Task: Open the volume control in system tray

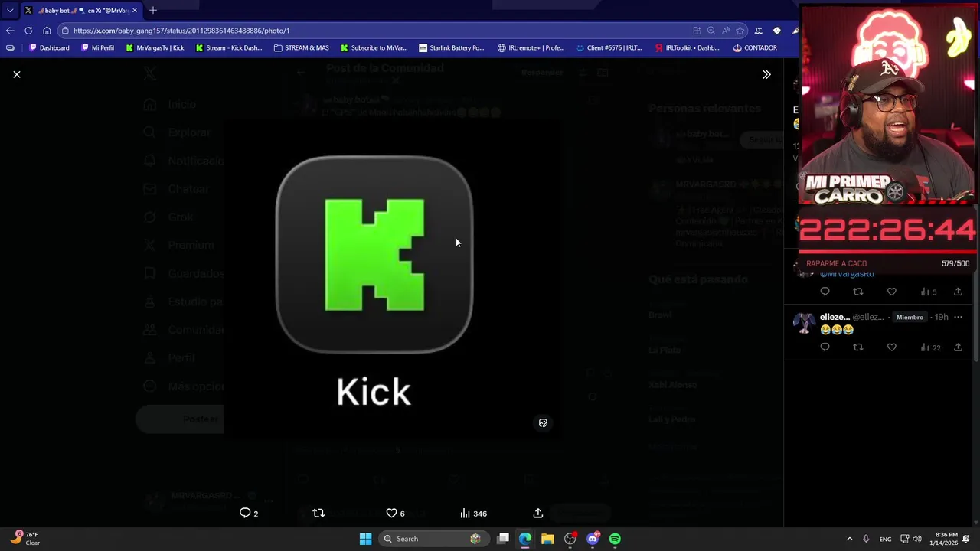Action: pyautogui.click(x=917, y=539)
